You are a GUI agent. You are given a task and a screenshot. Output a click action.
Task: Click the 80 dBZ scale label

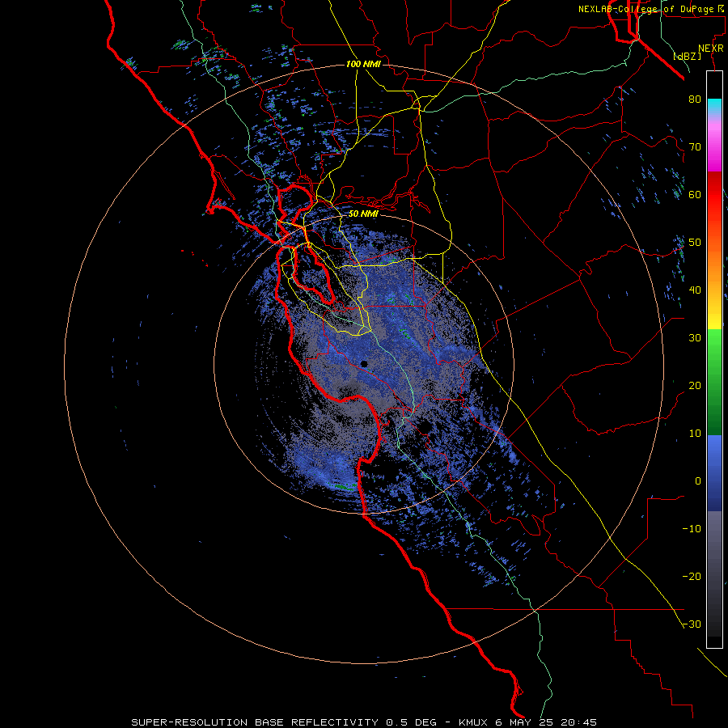(695, 99)
